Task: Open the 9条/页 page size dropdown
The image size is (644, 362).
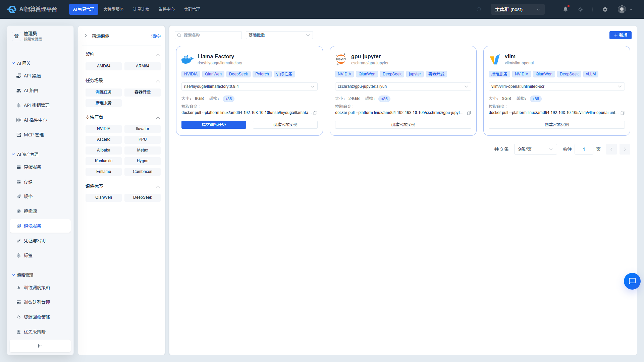Action: tap(536, 149)
